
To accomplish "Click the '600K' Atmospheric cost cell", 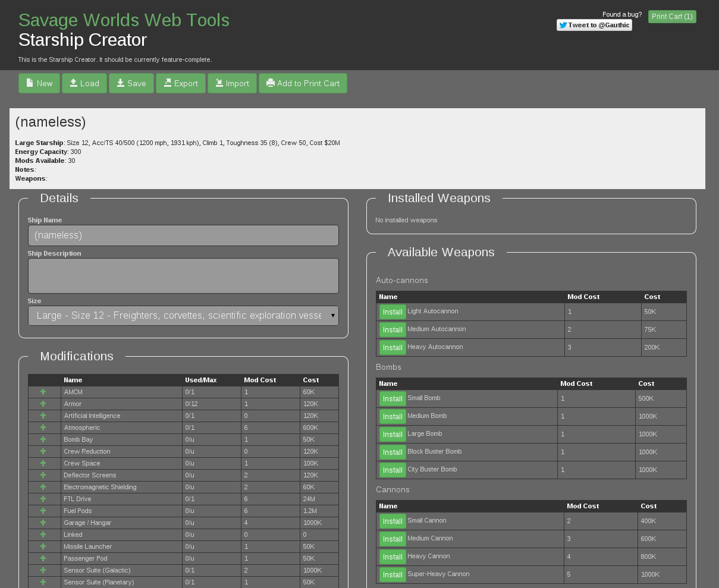I will [x=319, y=427].
